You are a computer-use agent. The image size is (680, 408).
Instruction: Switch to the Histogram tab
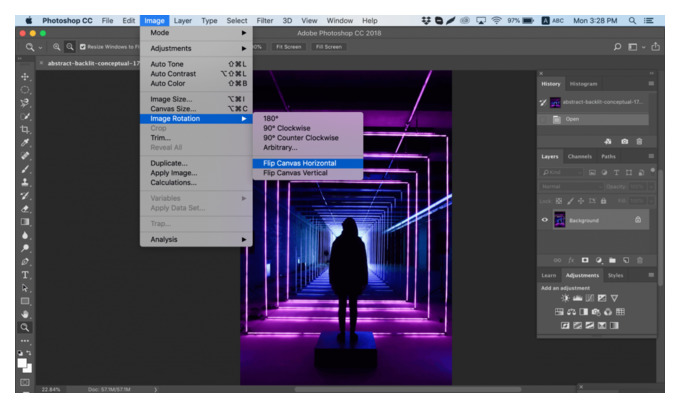click(x=583, y=84)
